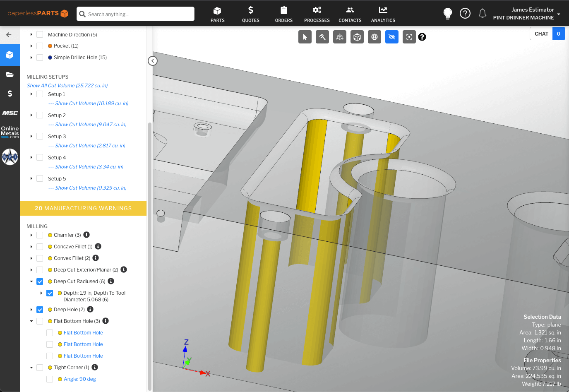Show info for Deep Cut Exterior/Planar warning
This screenshot has width=569, height=392.
[124, 269]
